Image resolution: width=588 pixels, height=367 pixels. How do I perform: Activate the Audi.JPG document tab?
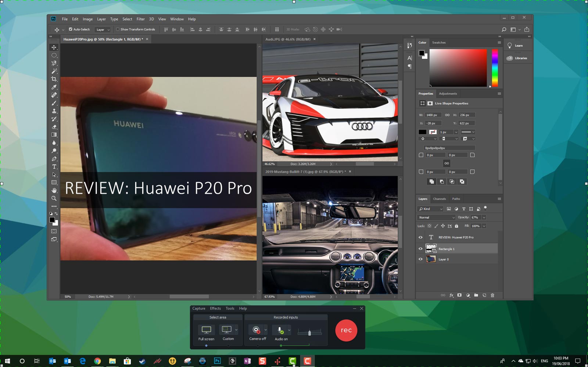288,39
